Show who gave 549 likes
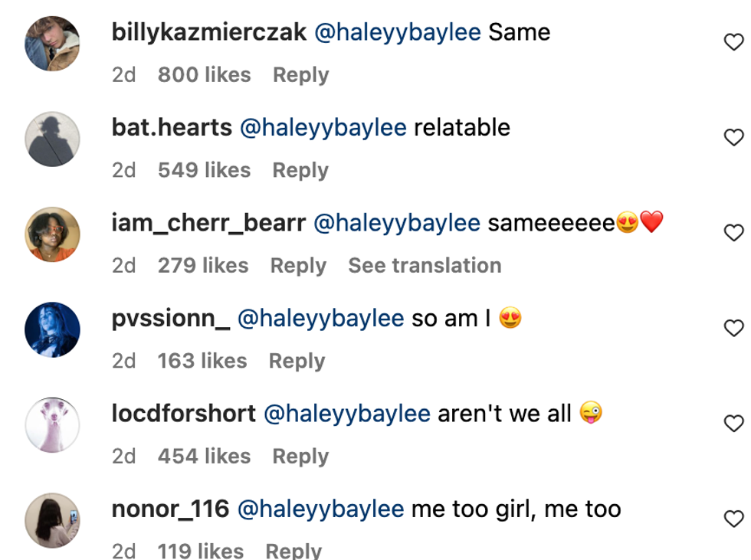 204,170
